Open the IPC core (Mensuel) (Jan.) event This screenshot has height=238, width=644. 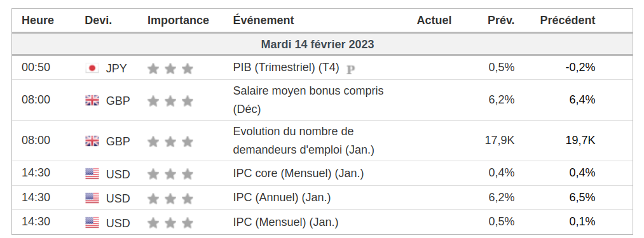coord(298,173)
